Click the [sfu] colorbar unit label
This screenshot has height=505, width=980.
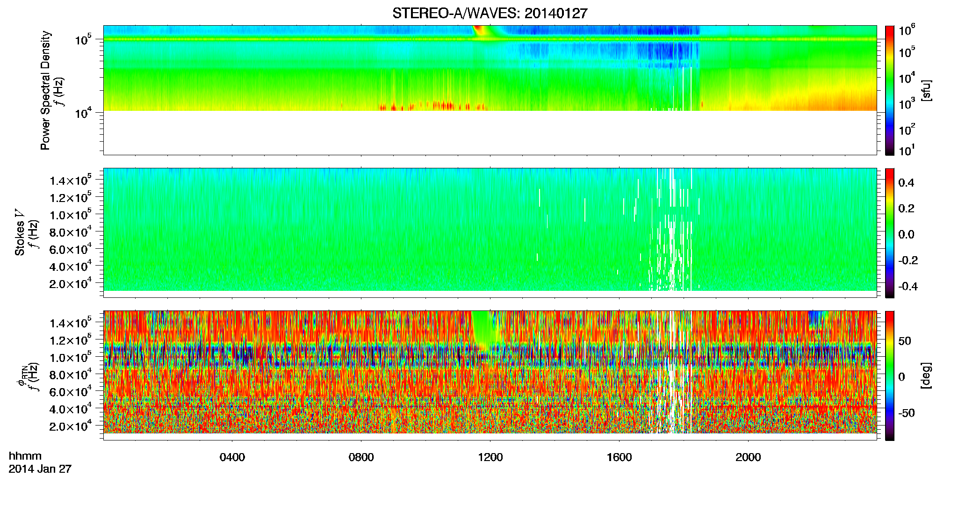tap(926, 90)
